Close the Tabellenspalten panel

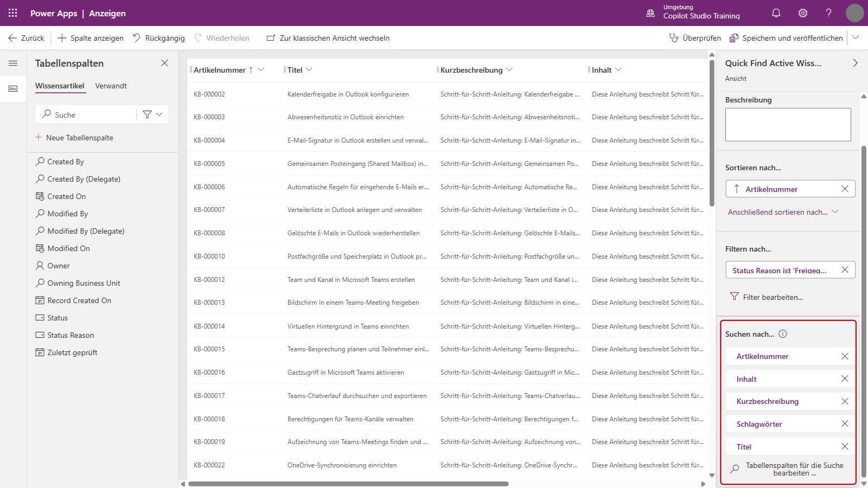tap(164, 63)
